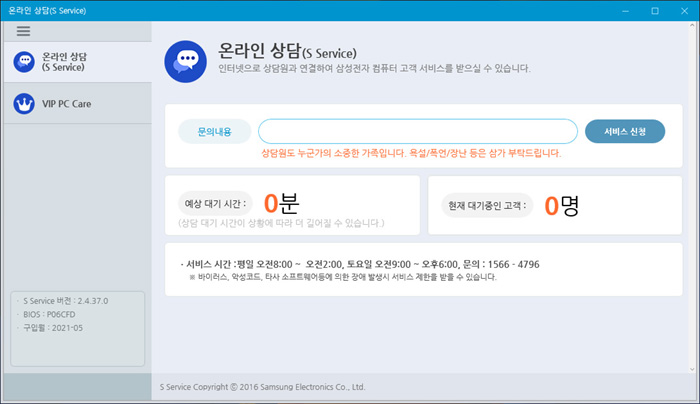Maximize the 온라인 상담 window
Image resolution: width=700 pixels, height=404 pixels.
[x=655, y=11]
